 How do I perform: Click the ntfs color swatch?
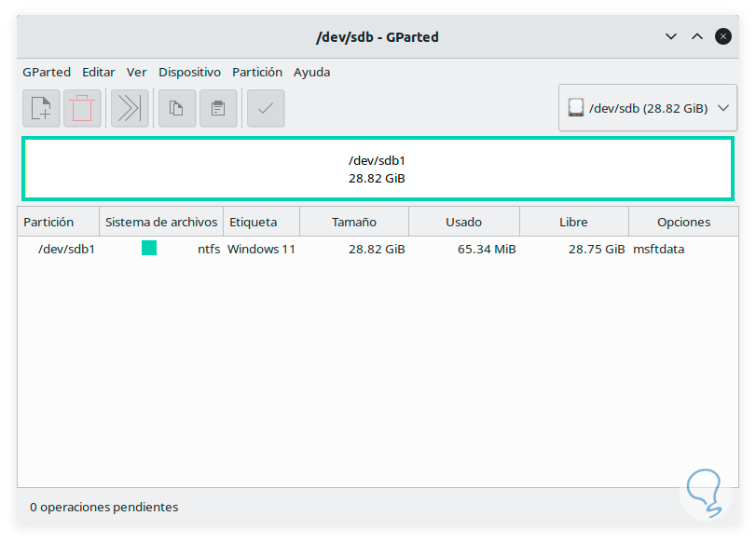(149, 249)
